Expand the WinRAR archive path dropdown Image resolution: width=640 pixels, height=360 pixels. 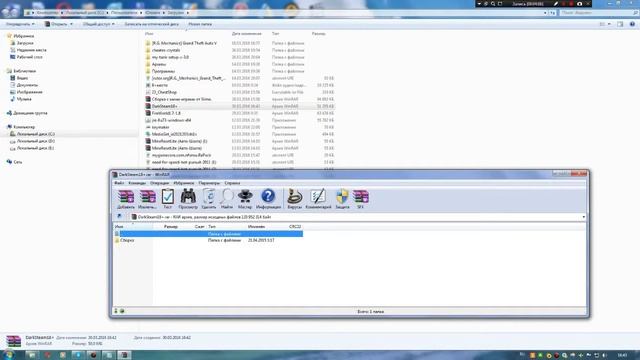click(583, 217)
